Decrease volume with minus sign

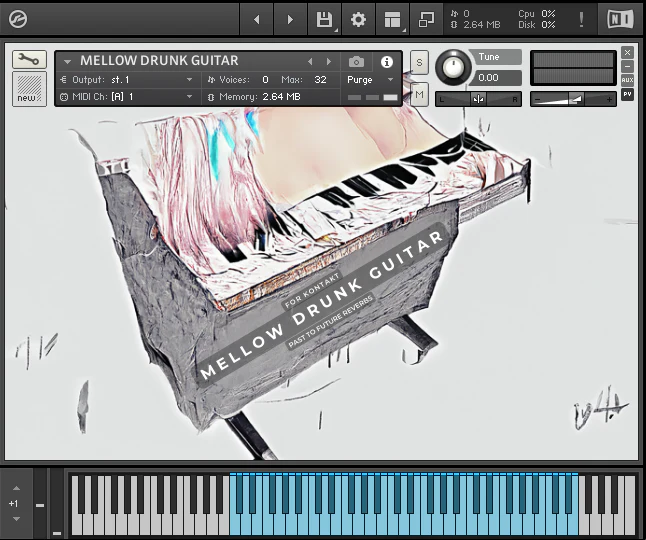pos(537,99)
